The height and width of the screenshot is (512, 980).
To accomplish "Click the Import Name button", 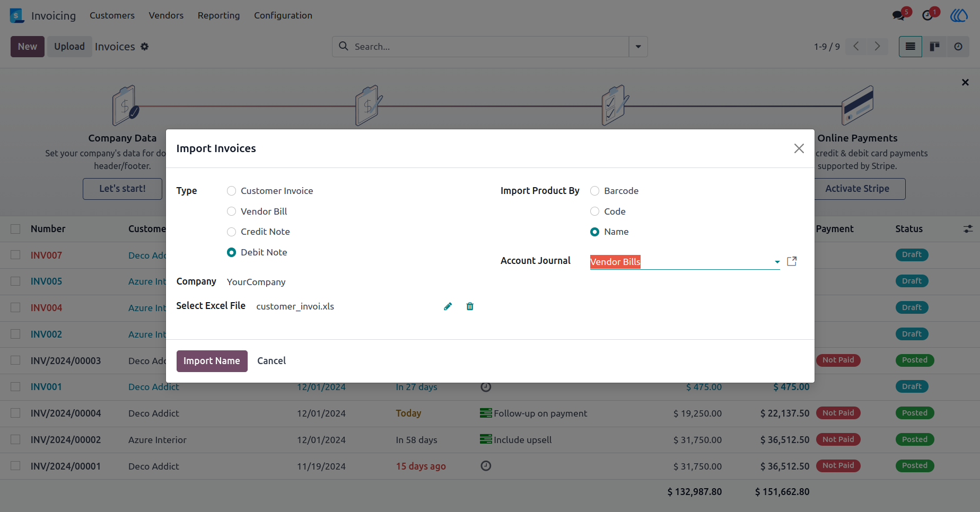I will [212, 361].
